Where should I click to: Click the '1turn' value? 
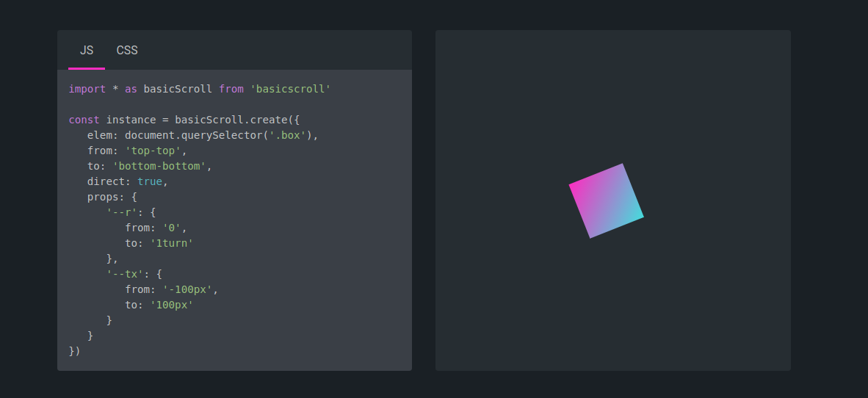[172, 243]
